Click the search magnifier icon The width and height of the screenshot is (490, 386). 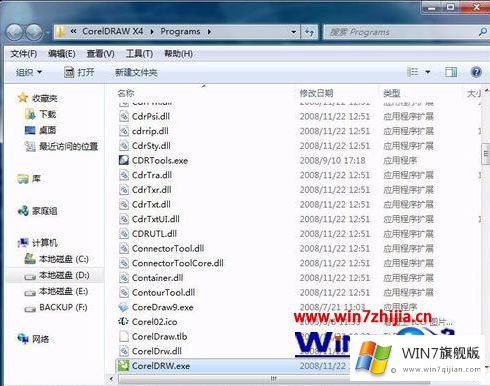[x=482, y=32]
